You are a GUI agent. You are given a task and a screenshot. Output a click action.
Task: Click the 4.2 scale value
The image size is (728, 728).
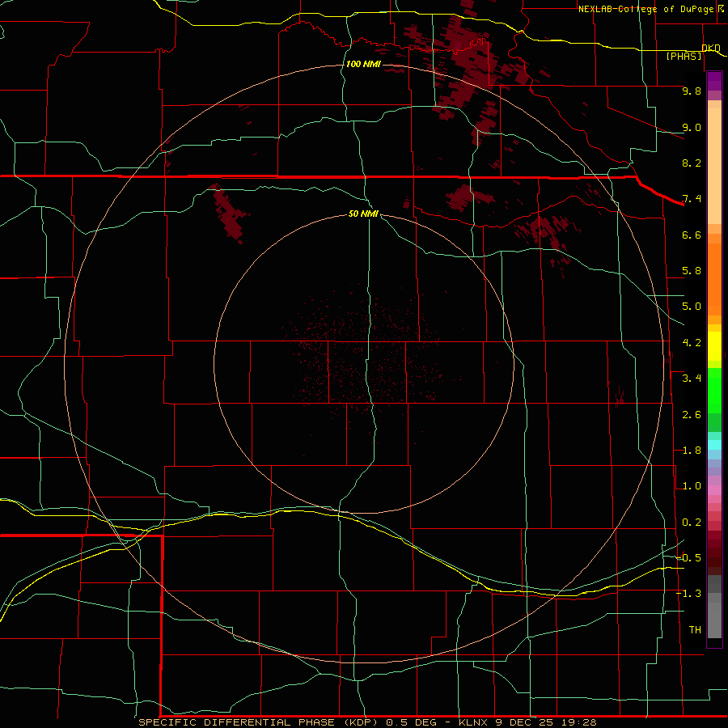tap(692, 343)
